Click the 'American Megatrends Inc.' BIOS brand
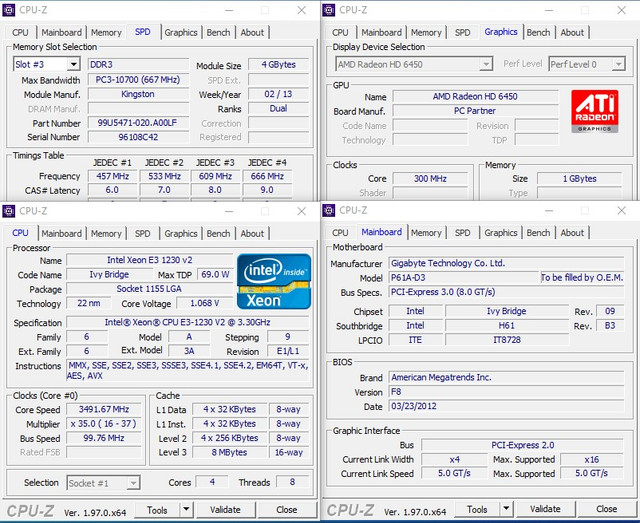Image resolution: width=640 pixels, height=523 pixels. pyautogui.click(x=506, y=378)
